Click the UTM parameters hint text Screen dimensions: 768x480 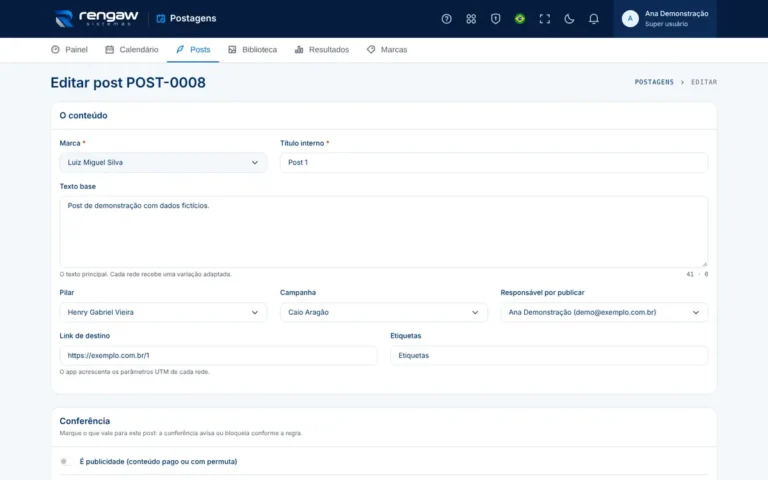pos(134,372)
